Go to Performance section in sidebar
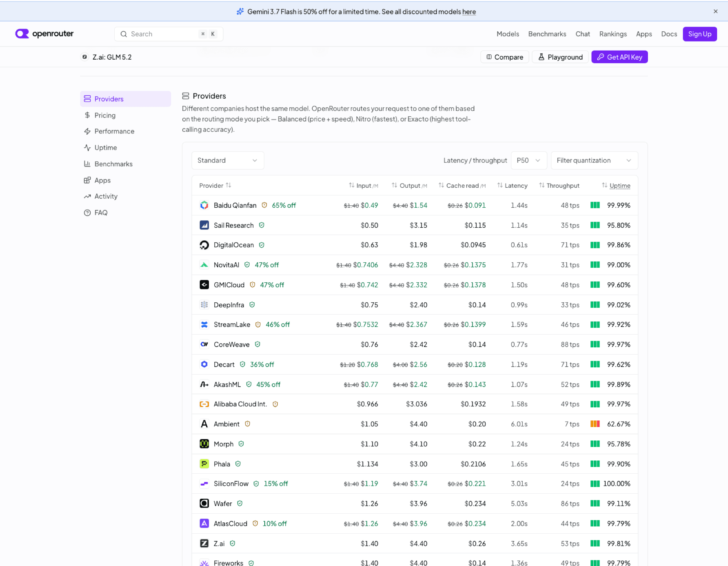Screen dimensions: 728x566 (126, 131)
